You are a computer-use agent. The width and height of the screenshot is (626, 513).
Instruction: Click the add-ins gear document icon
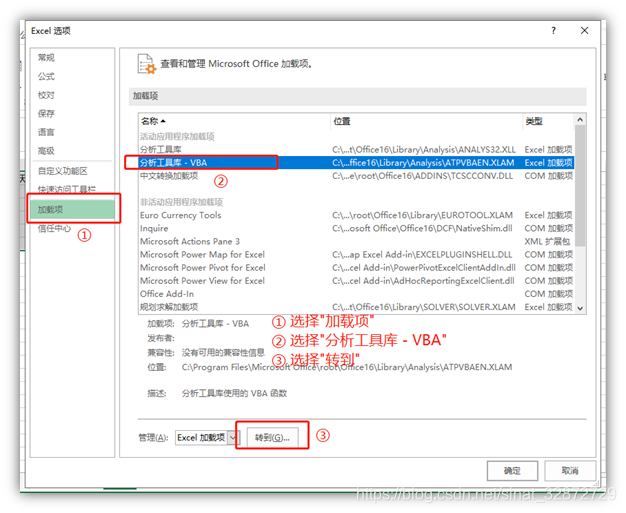coord(147,64)
